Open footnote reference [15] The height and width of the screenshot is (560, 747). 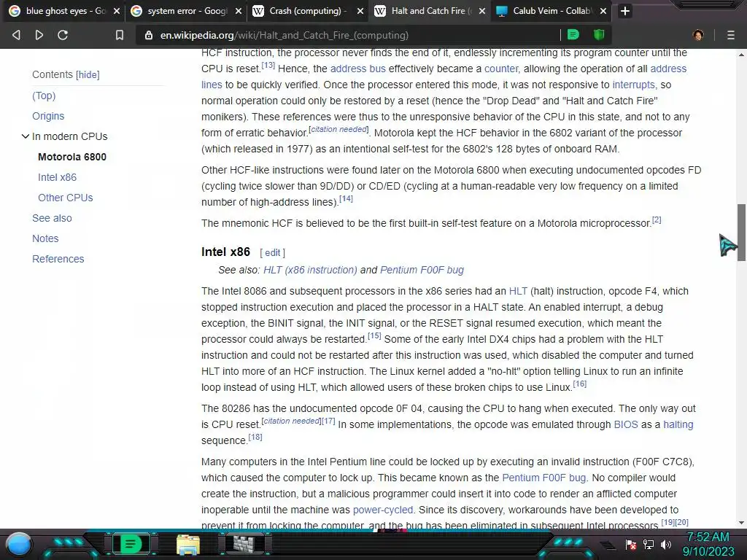pos(374,335)
